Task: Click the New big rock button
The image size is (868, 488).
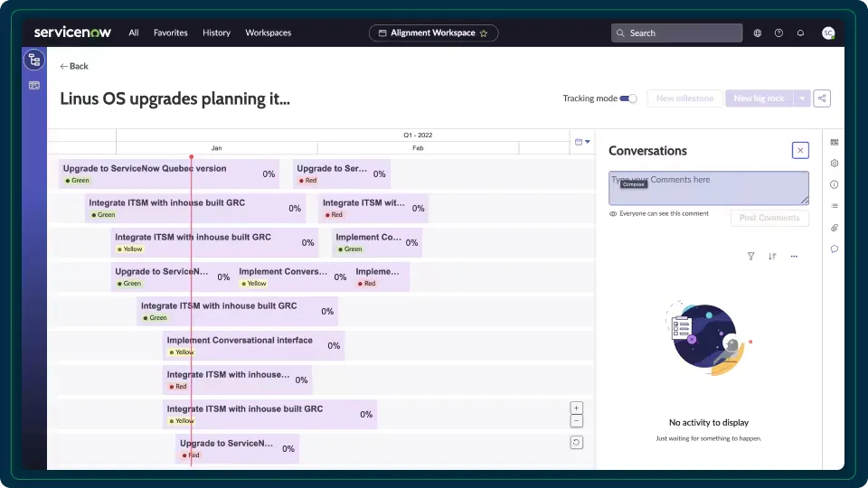Action: coord(759,99)
